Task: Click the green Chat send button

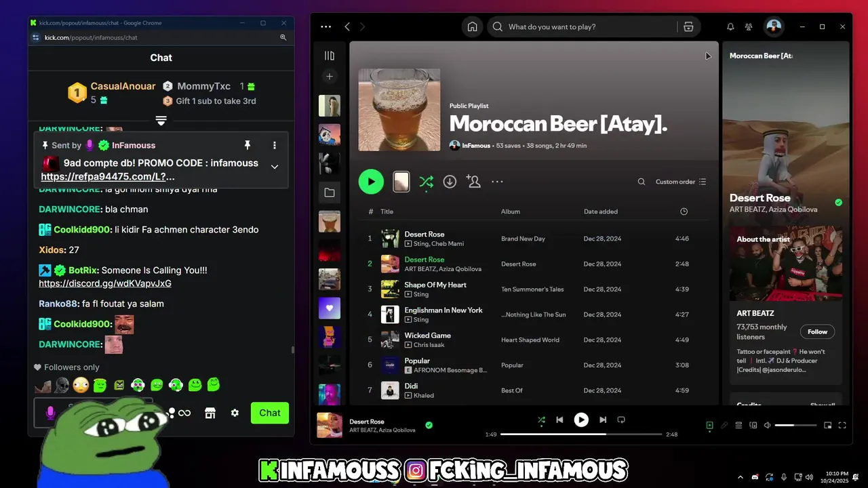Action: pyautogui.click(x=269, y=413)
